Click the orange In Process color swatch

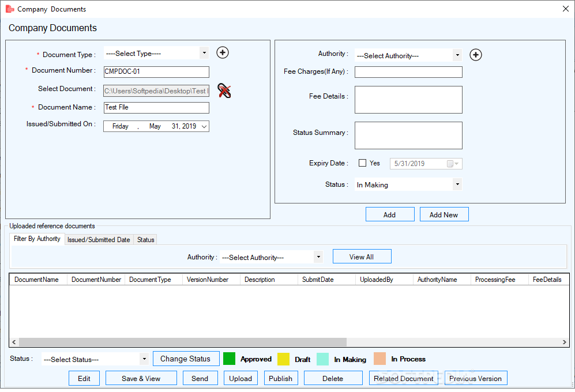(379, 359)
